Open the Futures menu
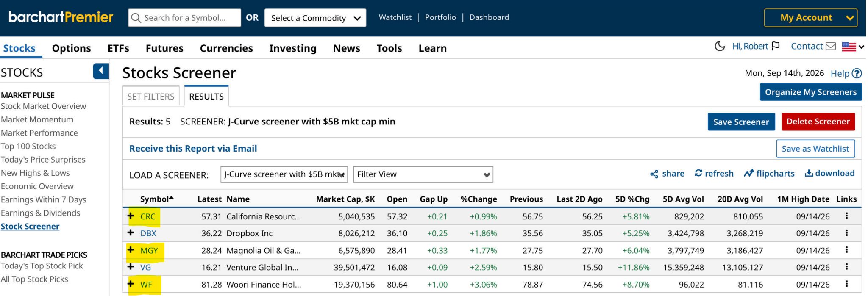Image resolution: width=868 pixels, height=296 pixels. coord(164,48)
